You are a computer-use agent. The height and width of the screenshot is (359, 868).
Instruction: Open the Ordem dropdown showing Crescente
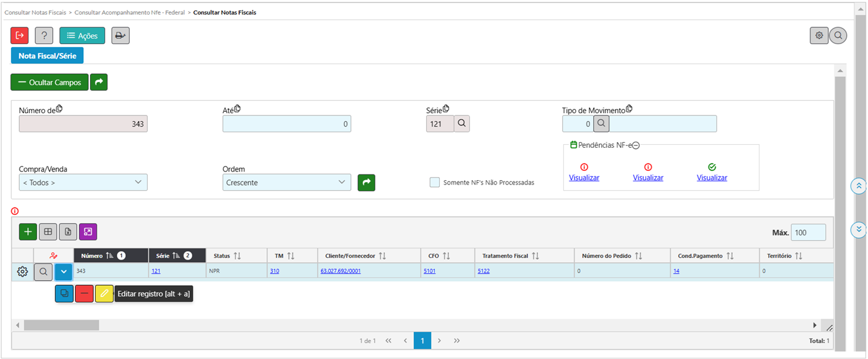pyautogui.click(x=286, y=183)
